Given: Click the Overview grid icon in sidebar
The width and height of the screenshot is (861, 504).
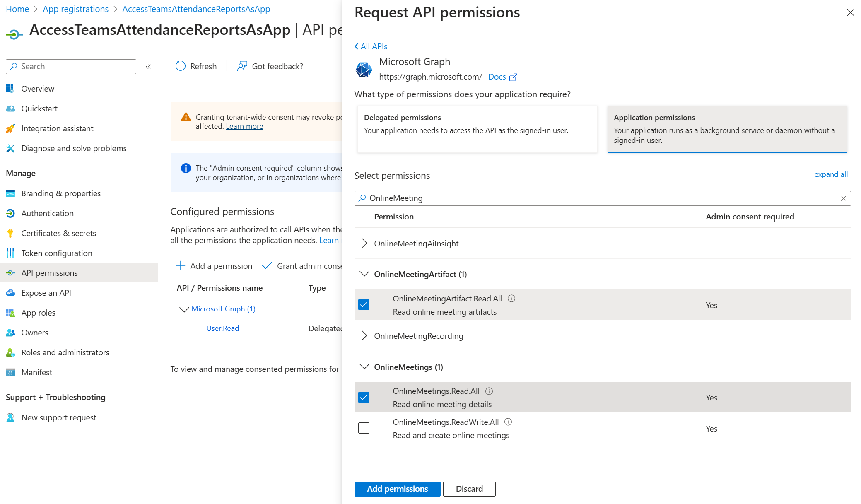Looking at the screenshot, I should coord(10,89).
